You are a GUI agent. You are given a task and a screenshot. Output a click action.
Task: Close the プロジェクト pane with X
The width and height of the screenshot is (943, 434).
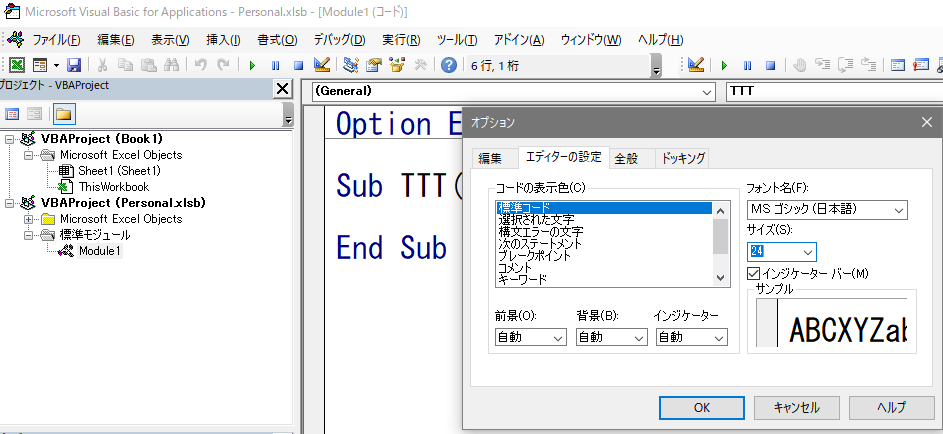(x=282, y=89)
